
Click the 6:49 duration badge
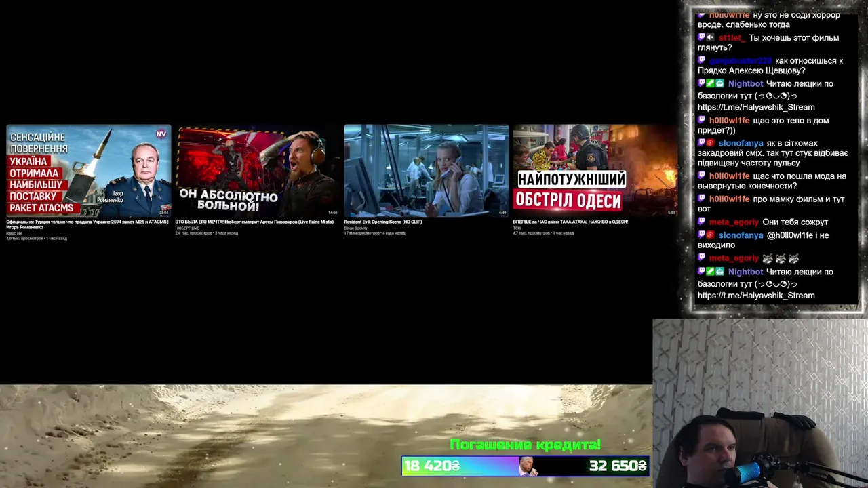[502, 213]
